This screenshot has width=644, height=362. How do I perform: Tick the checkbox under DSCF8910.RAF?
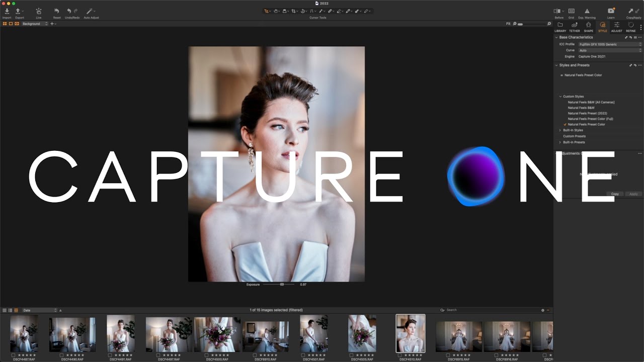click(x=255, y=355)
